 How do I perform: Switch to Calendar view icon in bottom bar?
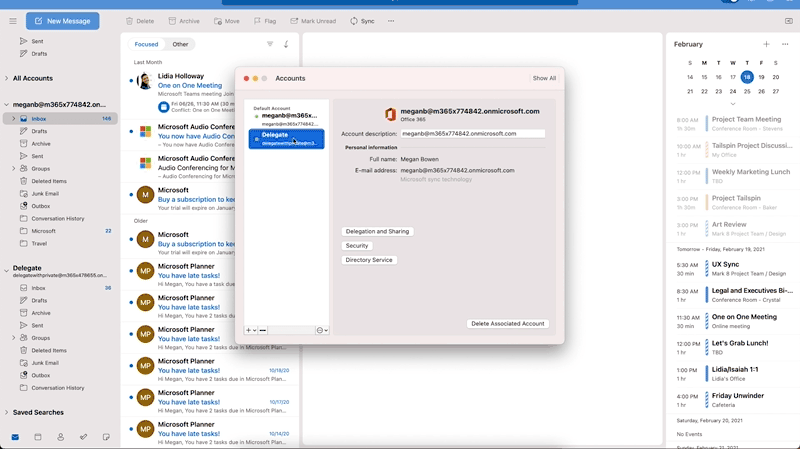point(38,437)
